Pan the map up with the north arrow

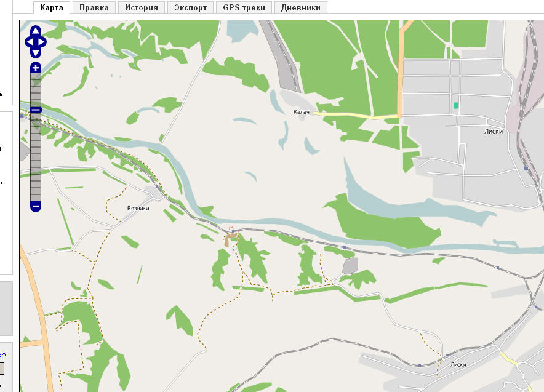(x=36, y=31)
